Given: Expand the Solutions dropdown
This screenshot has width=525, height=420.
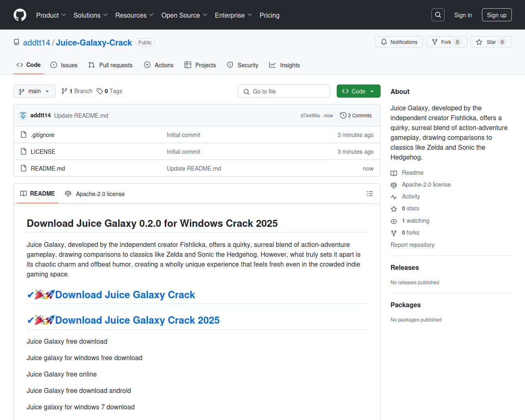Looking at the screenshot, I should 91,15.
